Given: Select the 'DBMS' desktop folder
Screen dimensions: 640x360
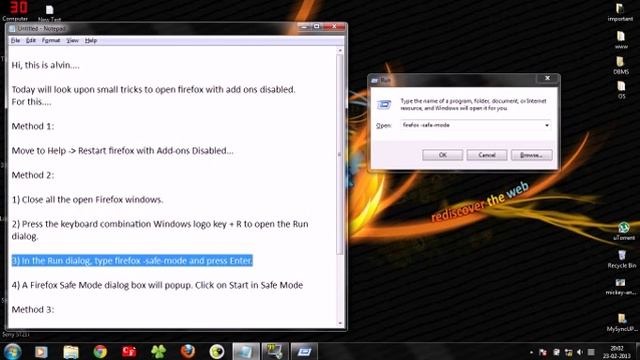Looking at the screenshot, I should tap(620, 65).
